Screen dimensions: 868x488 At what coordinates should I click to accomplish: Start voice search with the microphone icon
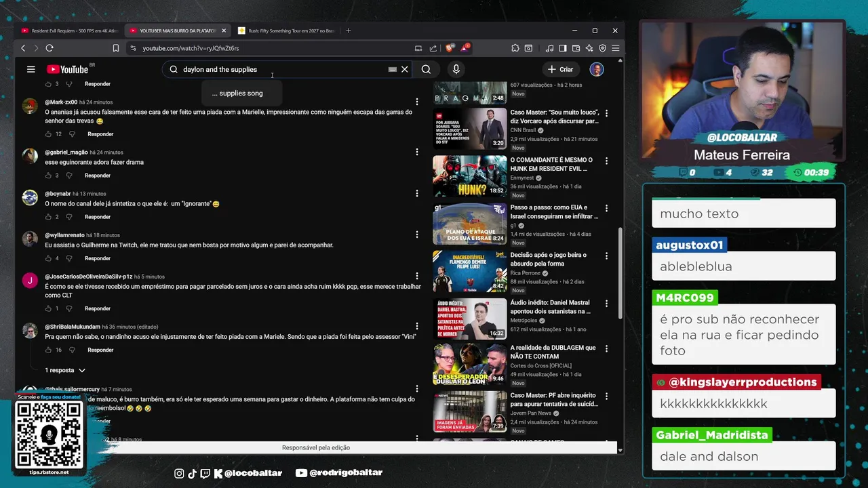(456, 69)
